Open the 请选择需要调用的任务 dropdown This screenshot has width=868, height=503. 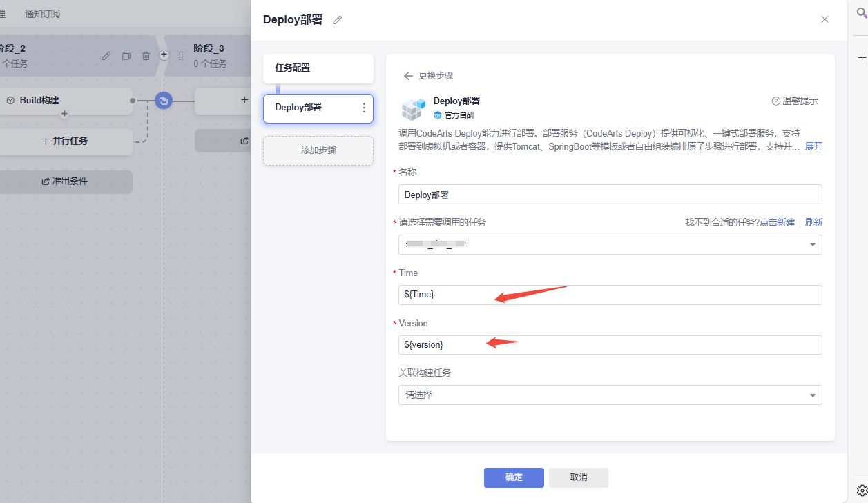[x=610, y=244]
